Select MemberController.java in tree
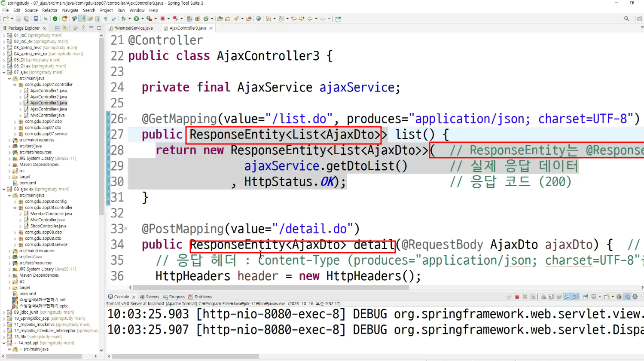 51,214
